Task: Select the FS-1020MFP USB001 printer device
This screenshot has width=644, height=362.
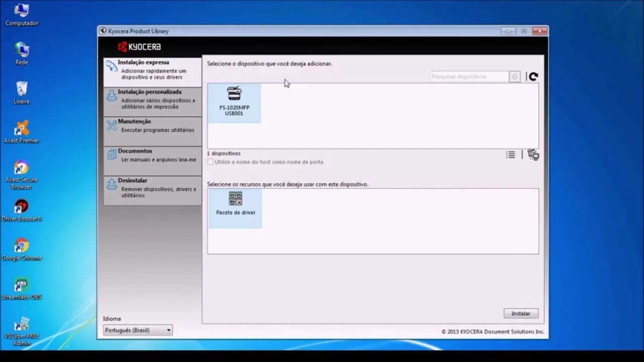Action: pos(234,103)
